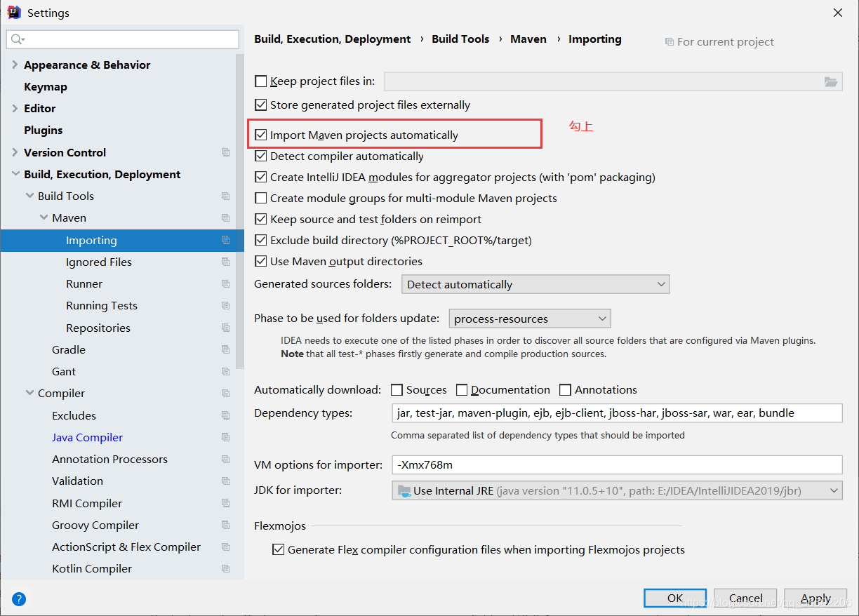The height and width of the screenshot is (616, 859).
Task: Enable Create module groups for multi-module projects
Action: [x=260, y=198]
